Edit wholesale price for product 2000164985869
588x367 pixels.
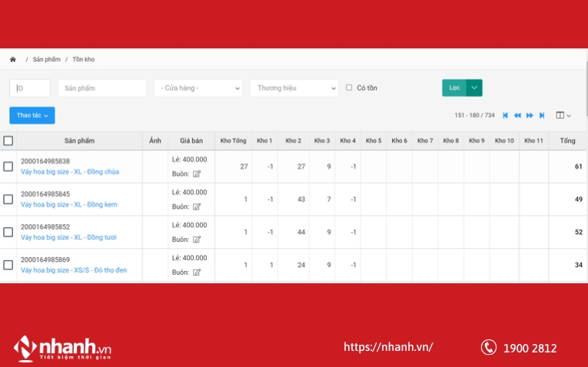click(197, 273)
